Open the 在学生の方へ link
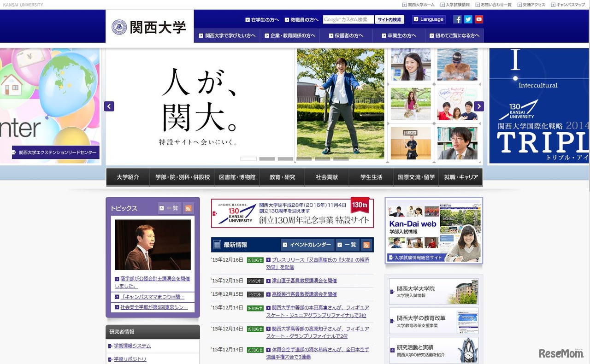The width and height of the screenshot is (590, 364). pyautogui.click(x=262, y=20)
